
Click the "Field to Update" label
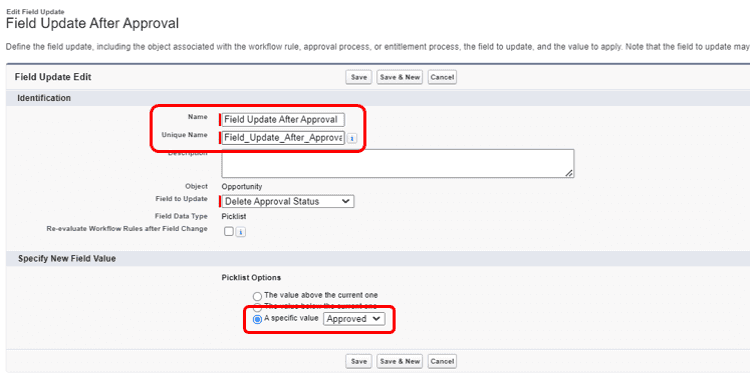181,199
